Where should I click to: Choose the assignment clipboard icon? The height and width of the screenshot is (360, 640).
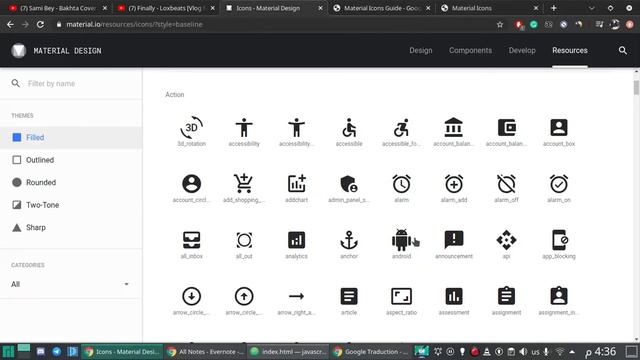point(506,296)
